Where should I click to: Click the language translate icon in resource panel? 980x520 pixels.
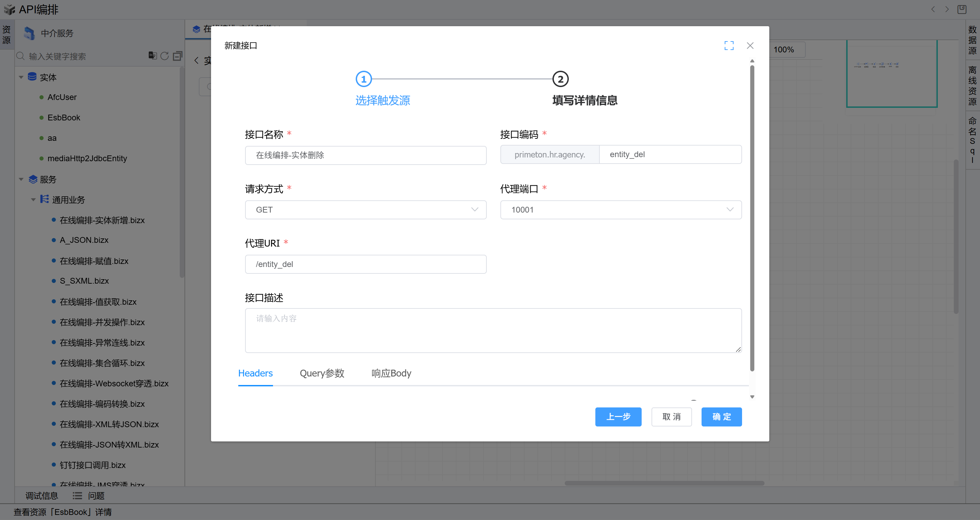tap(152, 55)
